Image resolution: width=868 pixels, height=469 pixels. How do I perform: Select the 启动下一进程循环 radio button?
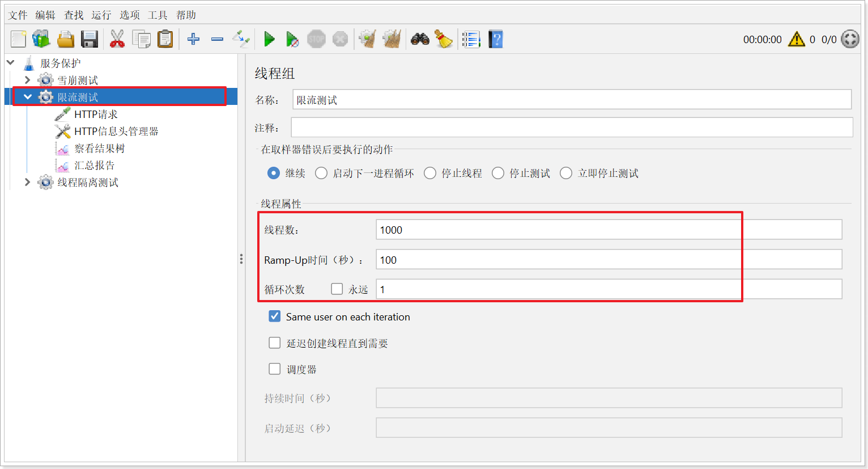pyautogui.click(x=321, y=173)
